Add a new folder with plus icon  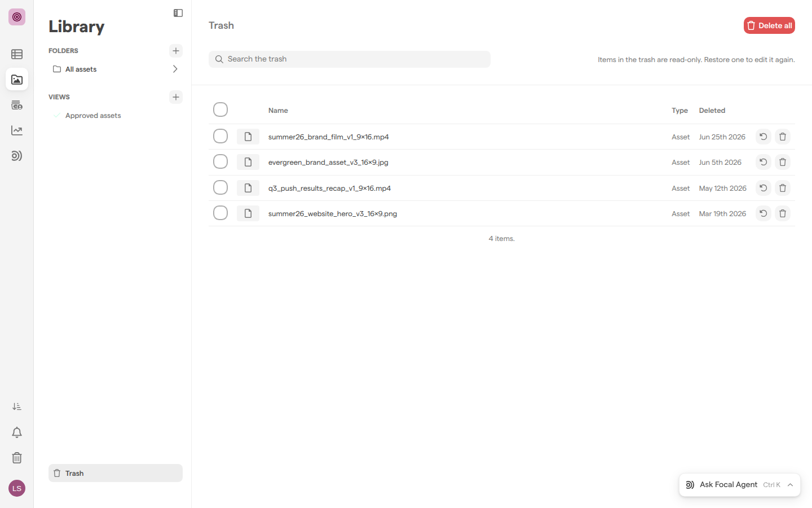coord(176,51)
